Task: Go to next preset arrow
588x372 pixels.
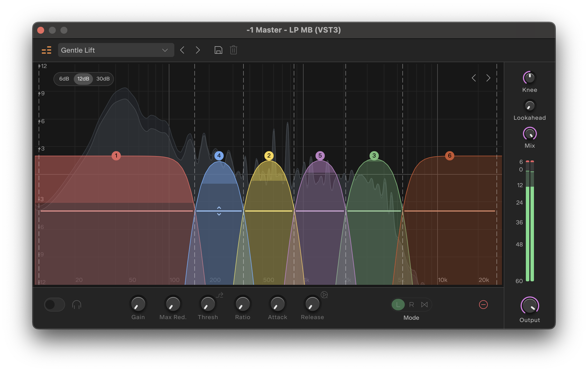Action: coord(198,50)
